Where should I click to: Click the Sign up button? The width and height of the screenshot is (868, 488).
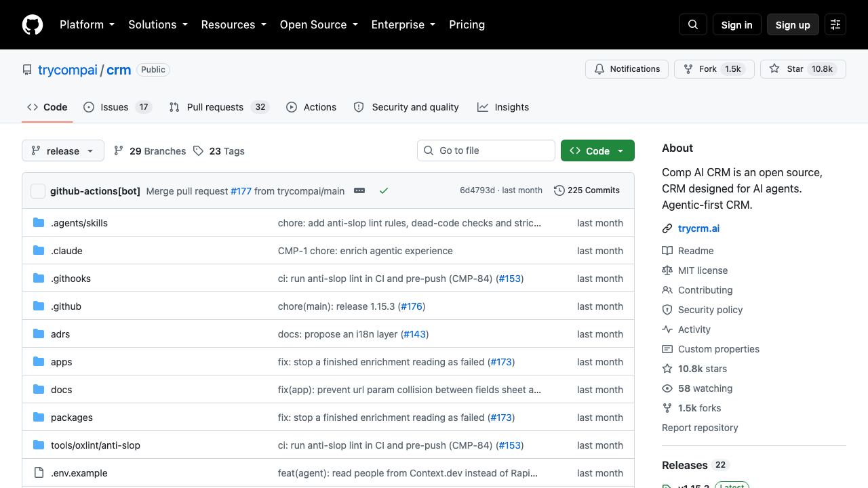click(x=793, y=24)
